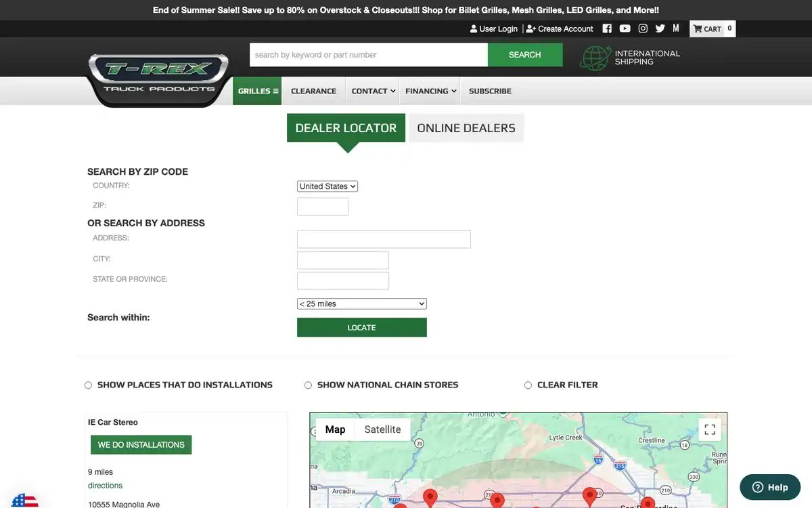
Task: Go to the Clearance page
Action: pos(313,91)
